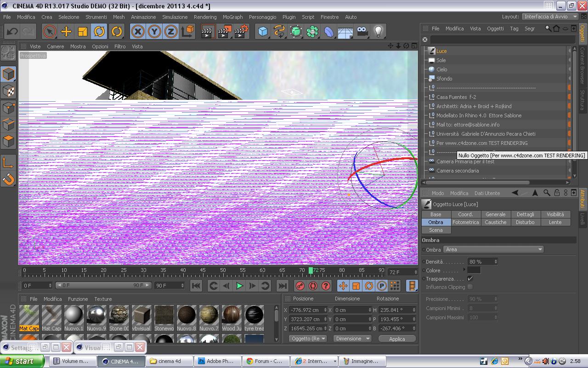Expand the Colore disclosure triangle

tap(464, 270)
